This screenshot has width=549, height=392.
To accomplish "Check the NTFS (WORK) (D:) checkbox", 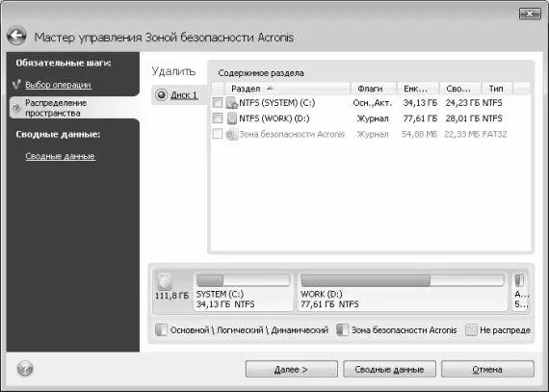I will [218, 118].
